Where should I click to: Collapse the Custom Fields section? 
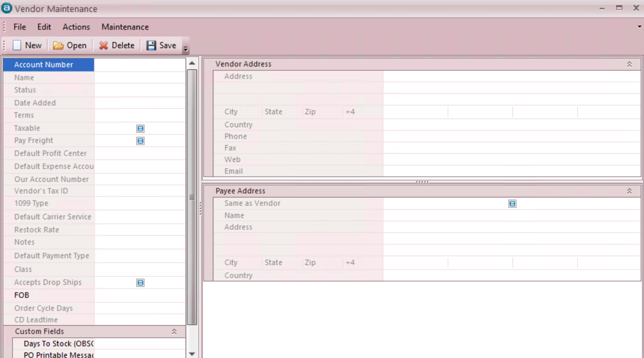click(x=174, y=331)
